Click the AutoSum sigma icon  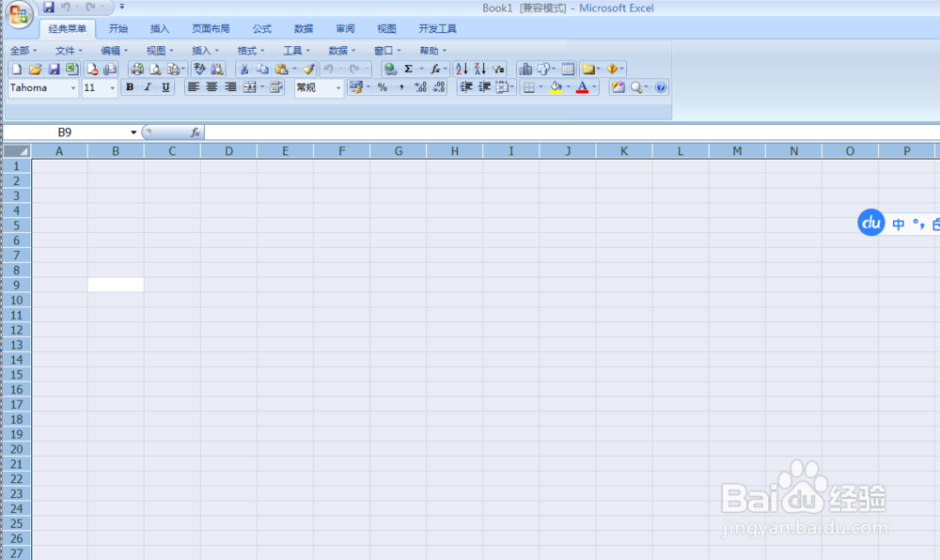pyautogui.click(x=408, y=70)
